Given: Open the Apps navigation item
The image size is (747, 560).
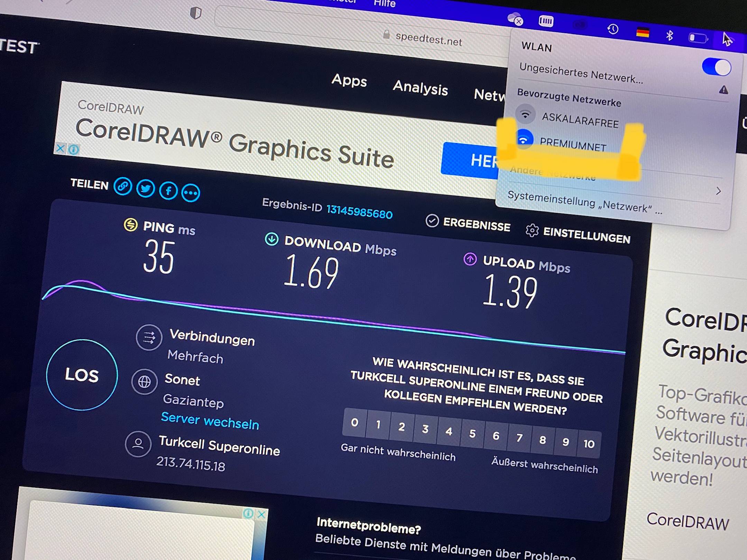Looking at the screenshot, I should 349,81.
